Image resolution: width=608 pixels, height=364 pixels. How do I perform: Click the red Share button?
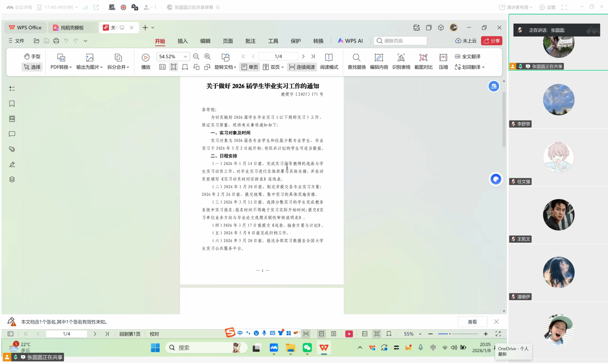click(x=492, y=41)
